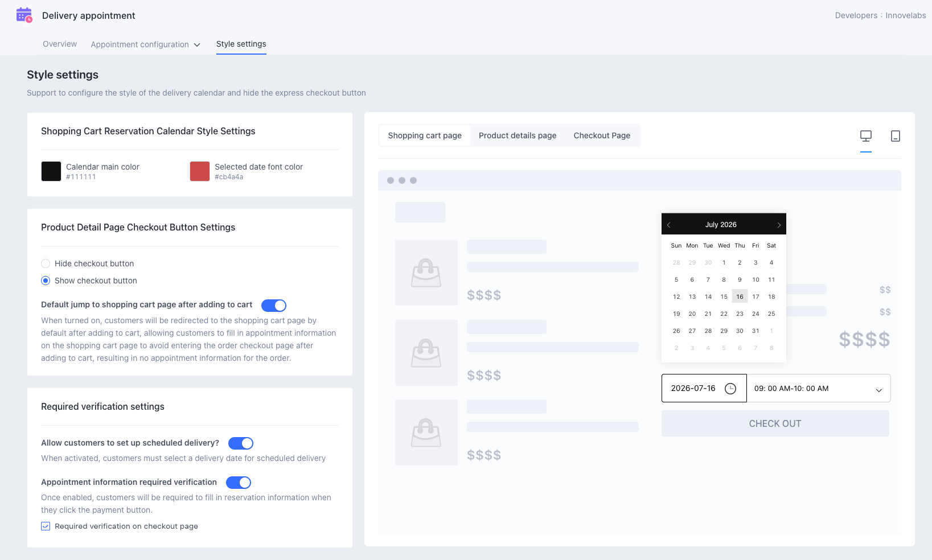This screenshot has height=560, width=932.
Task: Select July 16 in the calendar
Action: [x=740, y=297]
